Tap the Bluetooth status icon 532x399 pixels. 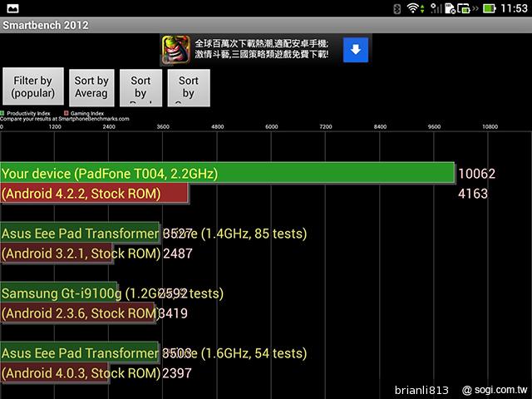(397, 8)
